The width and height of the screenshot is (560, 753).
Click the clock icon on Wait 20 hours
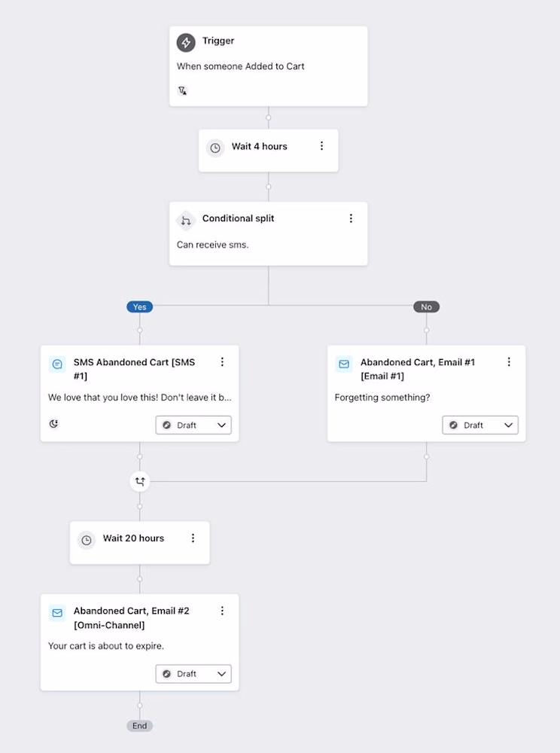[87, 540]
